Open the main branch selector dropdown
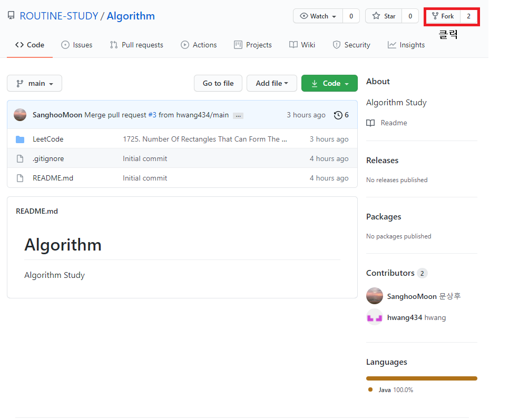519x420 pixels. tap(34, 83)
